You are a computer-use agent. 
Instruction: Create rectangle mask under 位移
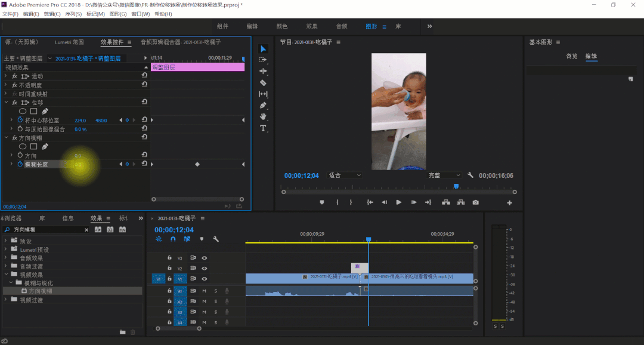point(33,111)
